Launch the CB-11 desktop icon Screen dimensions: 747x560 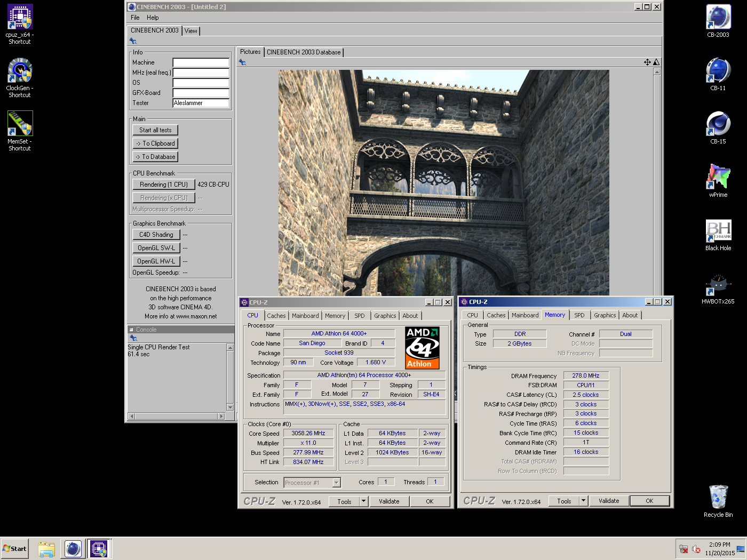pos(718,74)
